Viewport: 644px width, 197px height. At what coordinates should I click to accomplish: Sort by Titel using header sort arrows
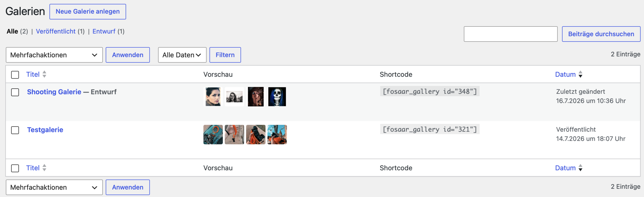[44, 74]
